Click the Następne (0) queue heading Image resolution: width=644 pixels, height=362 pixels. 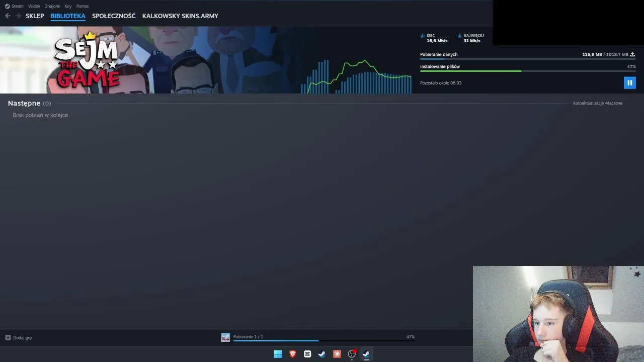pos(29,103)
